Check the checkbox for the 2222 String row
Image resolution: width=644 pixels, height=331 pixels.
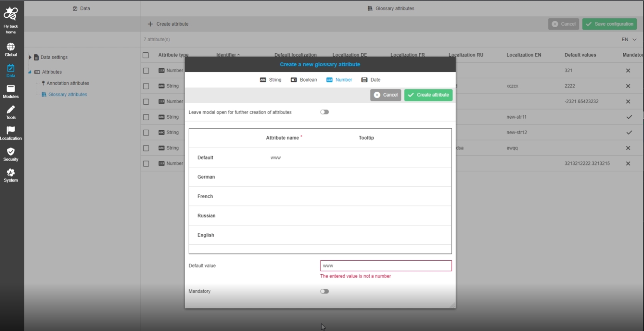click(x=146, y=86)
